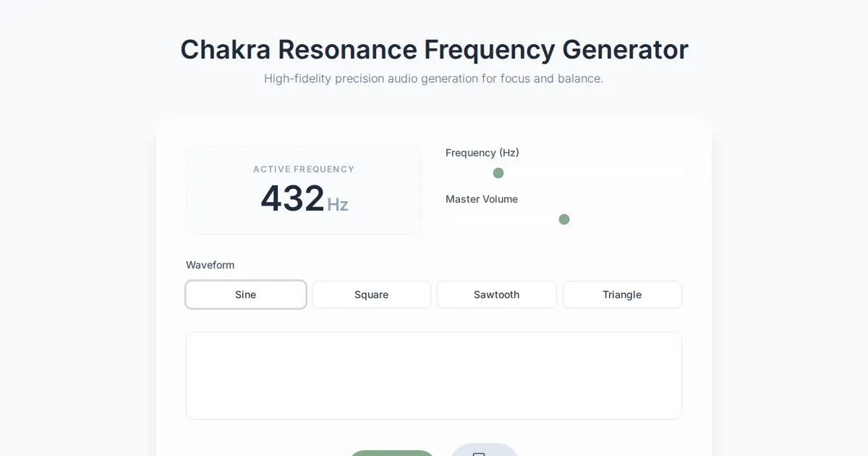
Task: Click the Master Volume slider handle
Action: pyautogui.click(x=564, y=219)
